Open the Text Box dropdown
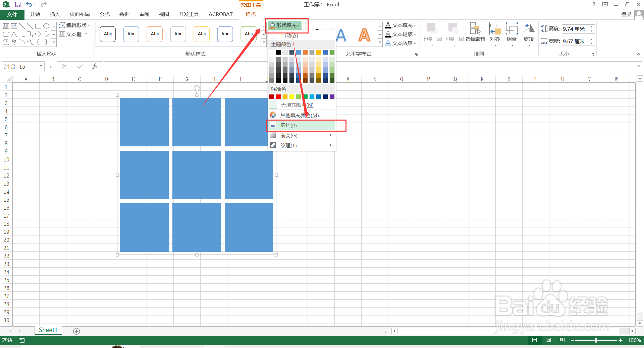644x348 pixels. 73,34
